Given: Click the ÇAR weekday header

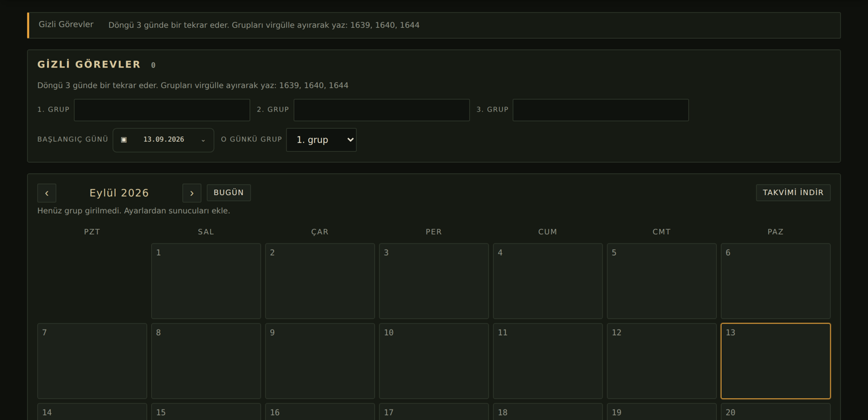Looking at the screenshot, I should [x=320, y=232].
